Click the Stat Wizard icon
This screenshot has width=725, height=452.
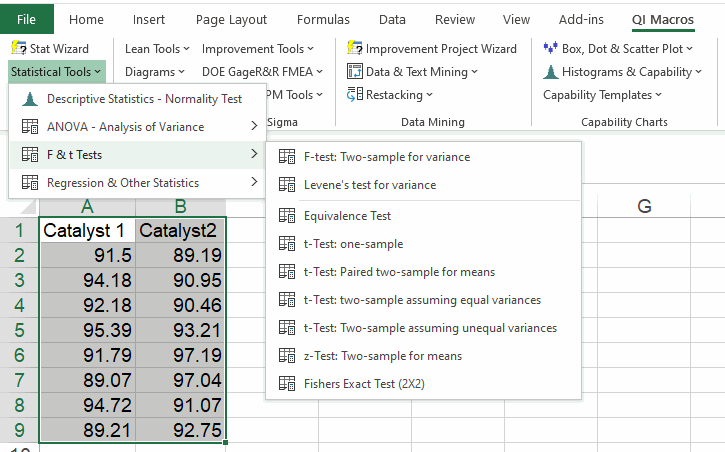[18, 48]
